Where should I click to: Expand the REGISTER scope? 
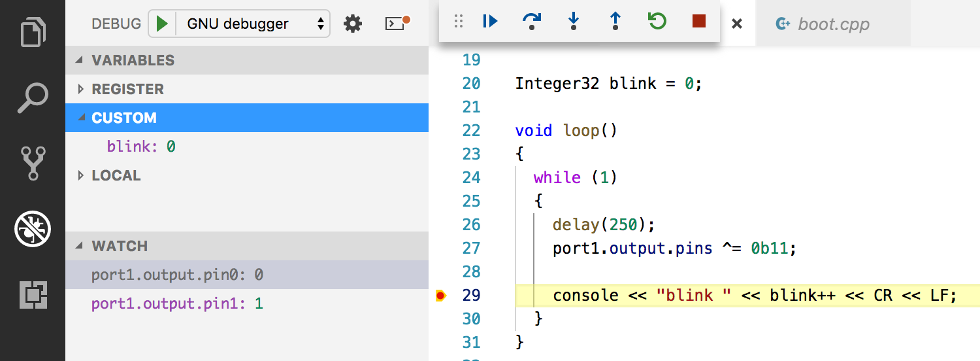pos(247,89)
